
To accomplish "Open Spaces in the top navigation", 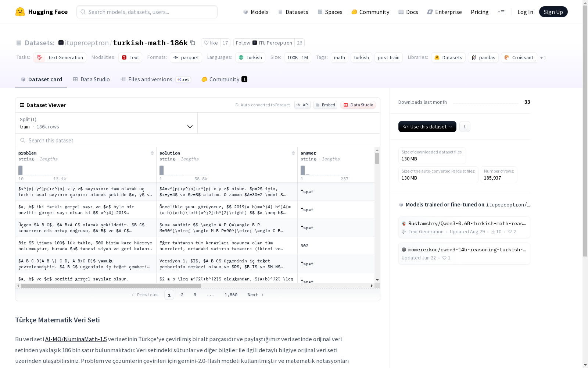I will tap(330, 12).
